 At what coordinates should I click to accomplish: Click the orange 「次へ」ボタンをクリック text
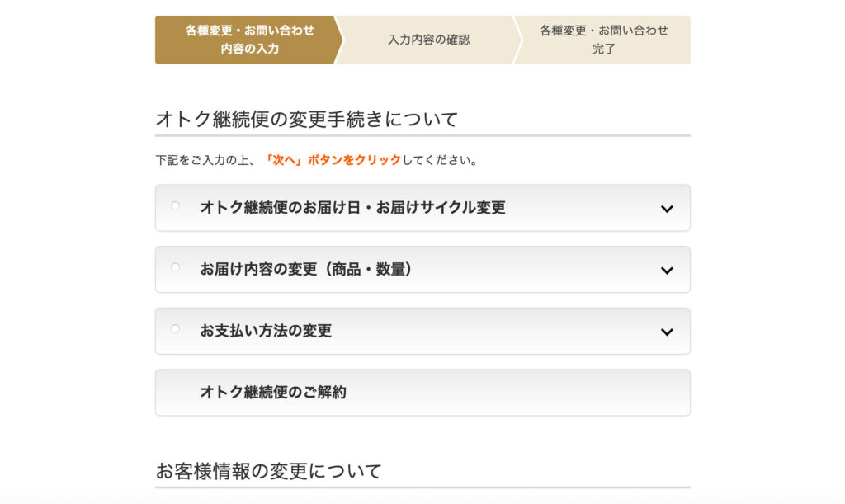[x=333, y=160]
